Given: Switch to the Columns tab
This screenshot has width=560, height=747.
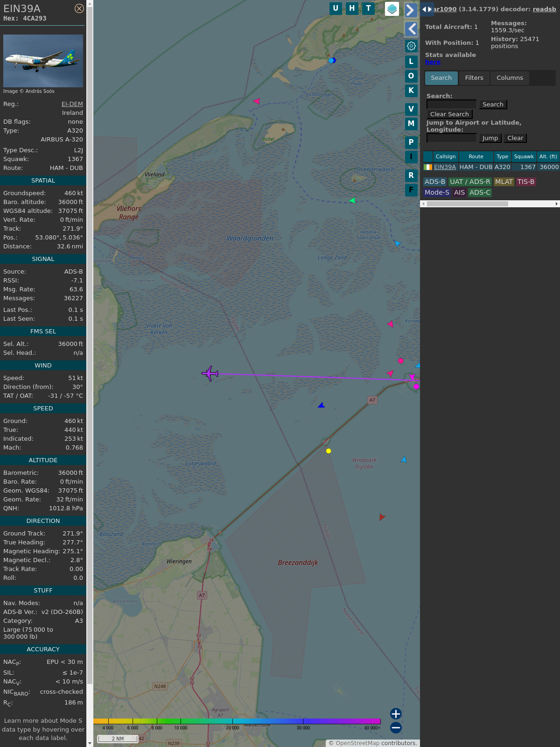Looking at the screenshot, I should (510, 78).
